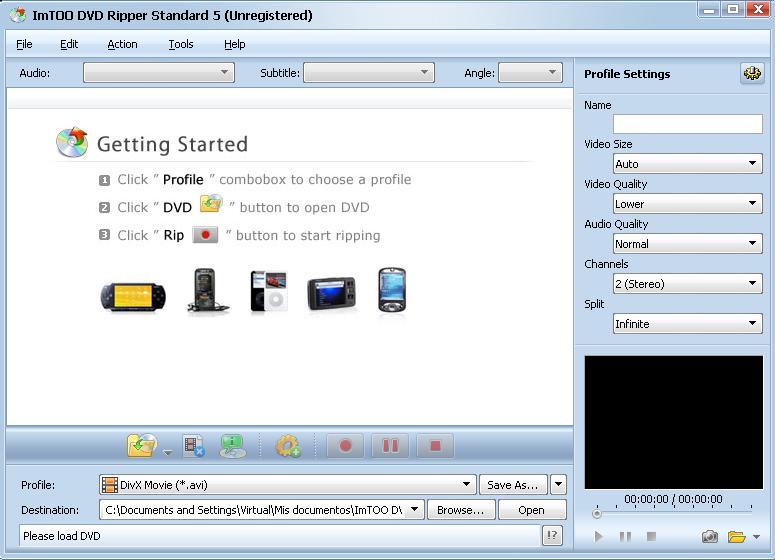Click the 'Profile Settings' panel heading
This screenshot has width=775, height=560.
click(x=627, y=74)
